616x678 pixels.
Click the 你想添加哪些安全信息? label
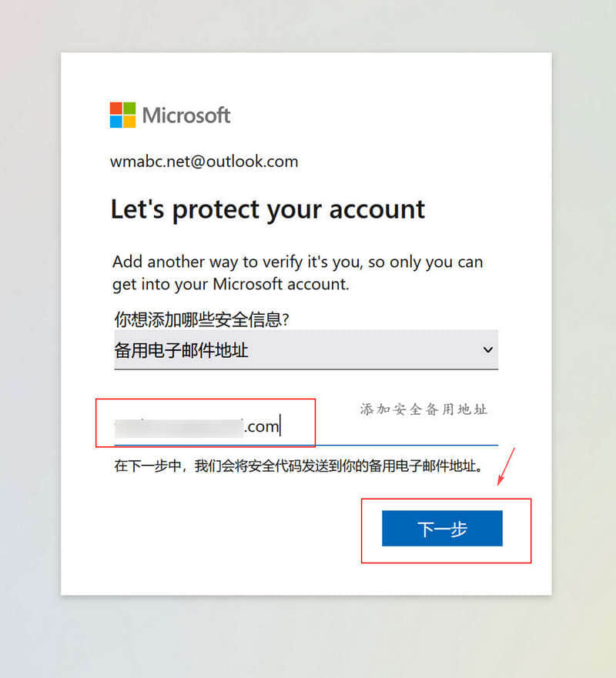[202, 319]
